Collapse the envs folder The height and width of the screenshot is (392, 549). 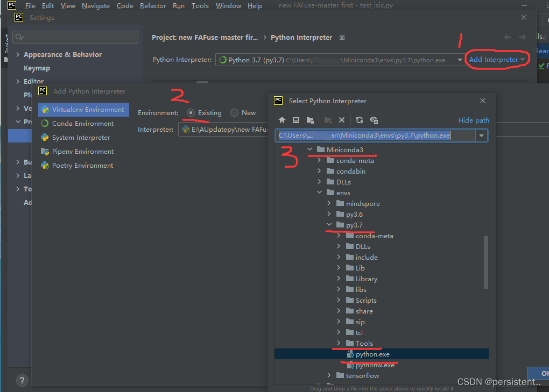click(x=319, y=193)
